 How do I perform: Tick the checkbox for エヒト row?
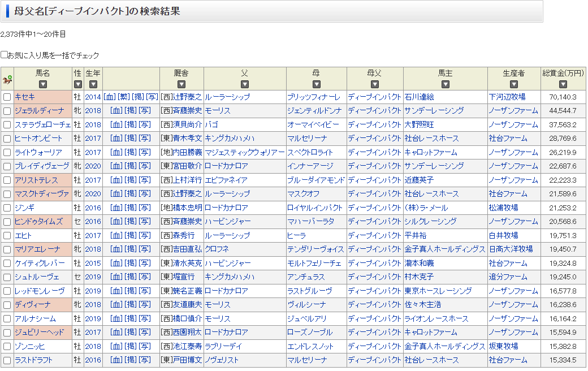[7, 236]
